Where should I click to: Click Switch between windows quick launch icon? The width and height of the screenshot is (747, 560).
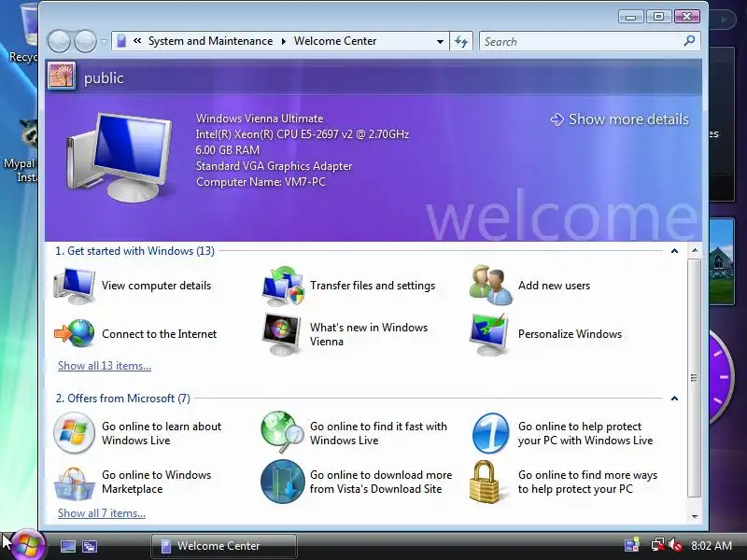[90, 546]
